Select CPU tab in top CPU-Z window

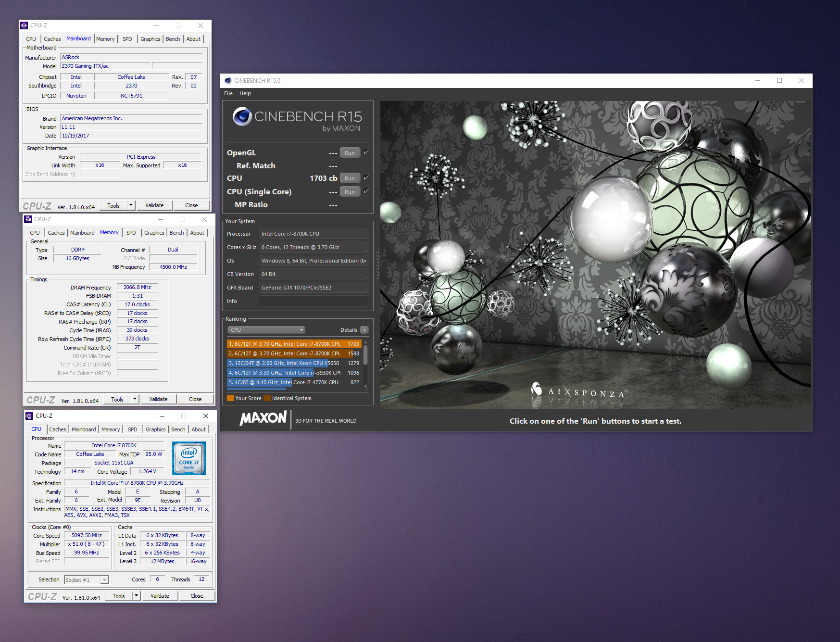(31, 39)
